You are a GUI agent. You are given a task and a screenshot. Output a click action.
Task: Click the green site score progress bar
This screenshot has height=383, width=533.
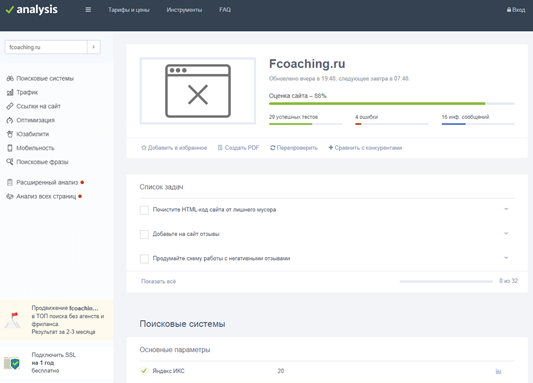[392, 103]
